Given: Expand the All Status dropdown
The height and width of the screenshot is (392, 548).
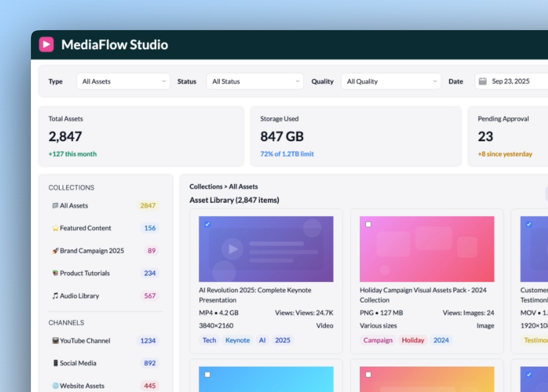Looking at the screenshot, I should [255, 81].
